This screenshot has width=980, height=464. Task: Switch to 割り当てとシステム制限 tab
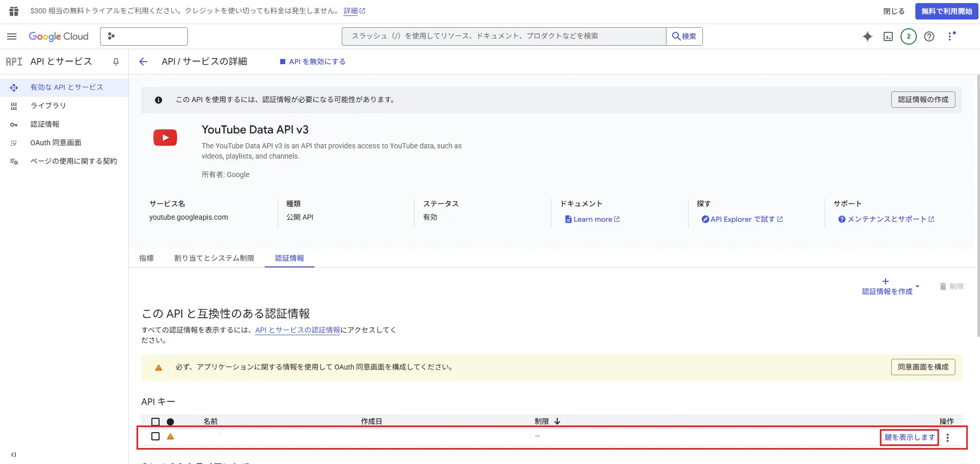(x=214, y=258)
